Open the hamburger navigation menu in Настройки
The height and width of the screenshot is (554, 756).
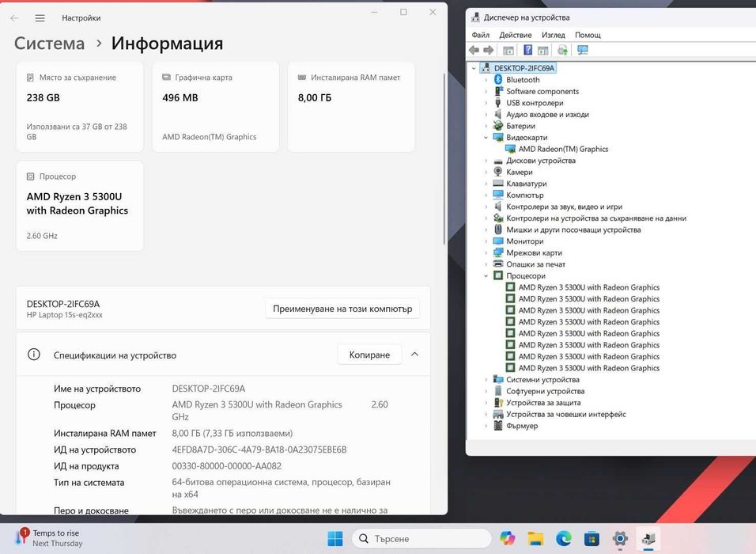point(40,18)
